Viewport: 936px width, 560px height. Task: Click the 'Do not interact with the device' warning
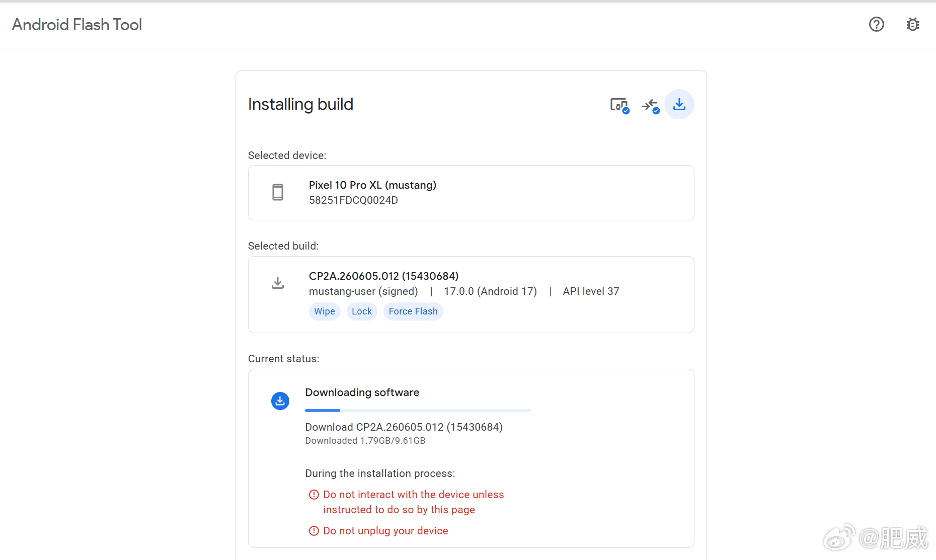pos(414,502)
